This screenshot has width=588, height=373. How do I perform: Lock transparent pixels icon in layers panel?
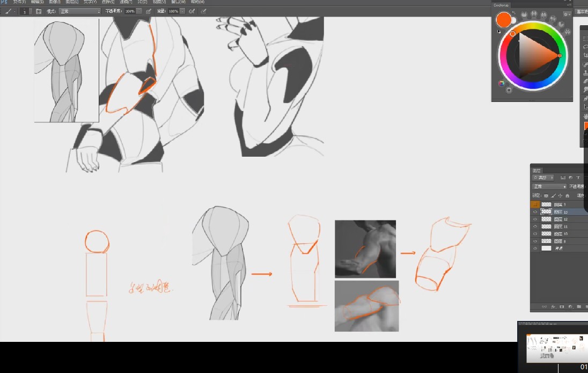tap(546, 195)
